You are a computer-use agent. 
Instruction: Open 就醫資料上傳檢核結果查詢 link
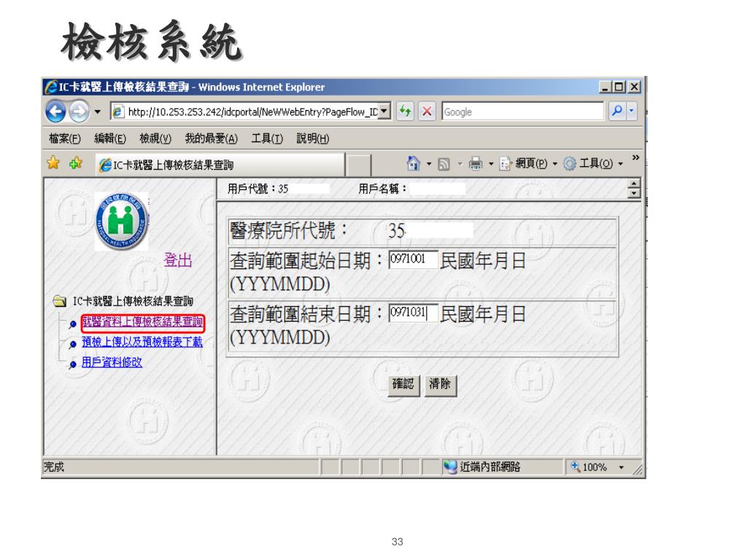click(142, 322)
